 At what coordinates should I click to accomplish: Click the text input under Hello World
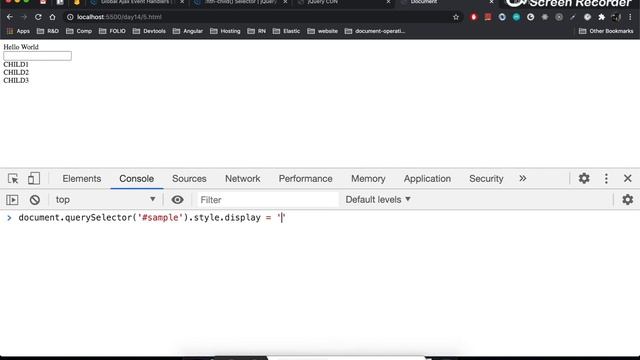[x=38, y=56]
